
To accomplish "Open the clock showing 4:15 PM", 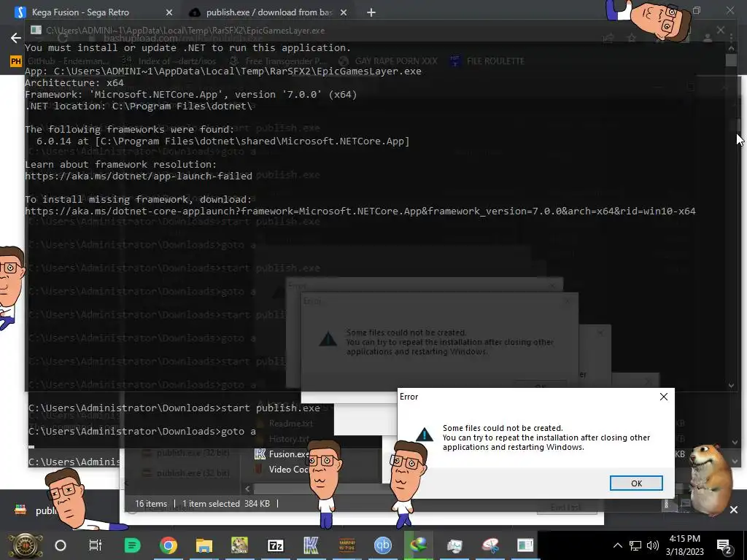I will [x=684, y=545].
